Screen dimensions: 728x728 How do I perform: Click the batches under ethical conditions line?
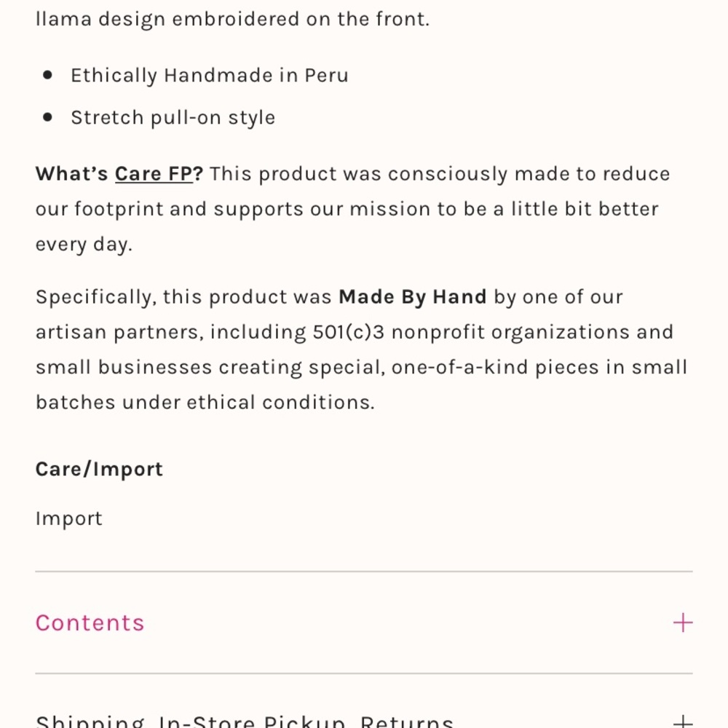point(205,402)
